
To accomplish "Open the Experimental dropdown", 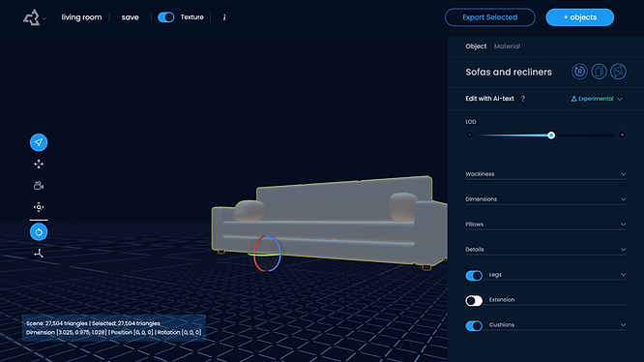I will 597,99.
